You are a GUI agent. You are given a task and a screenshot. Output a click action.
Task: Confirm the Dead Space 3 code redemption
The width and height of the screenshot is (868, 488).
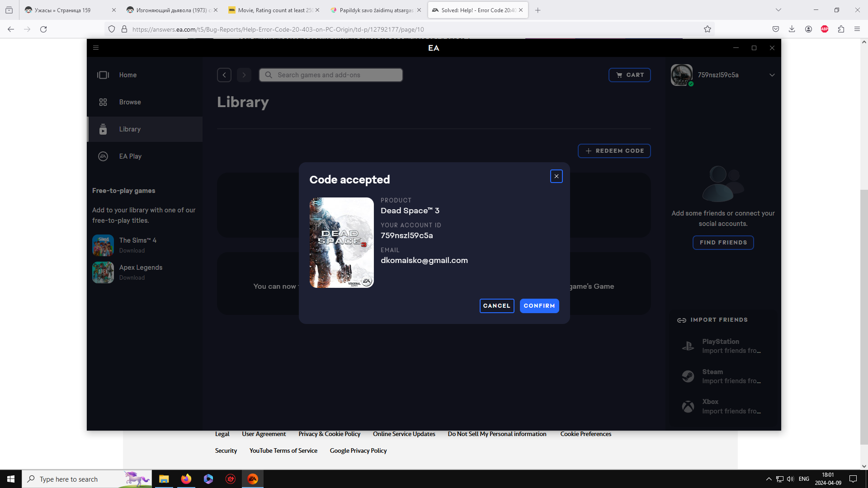(539, 306)
